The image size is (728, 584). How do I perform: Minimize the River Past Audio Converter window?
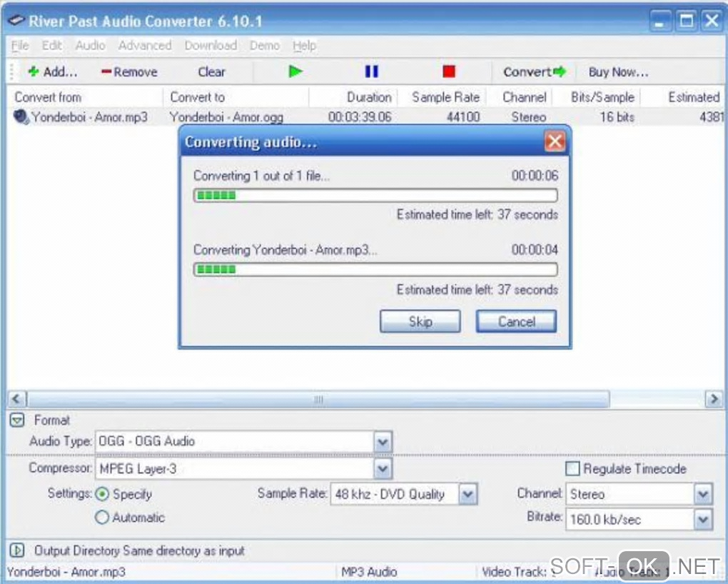pyautogui.click(x=659, y=21)
